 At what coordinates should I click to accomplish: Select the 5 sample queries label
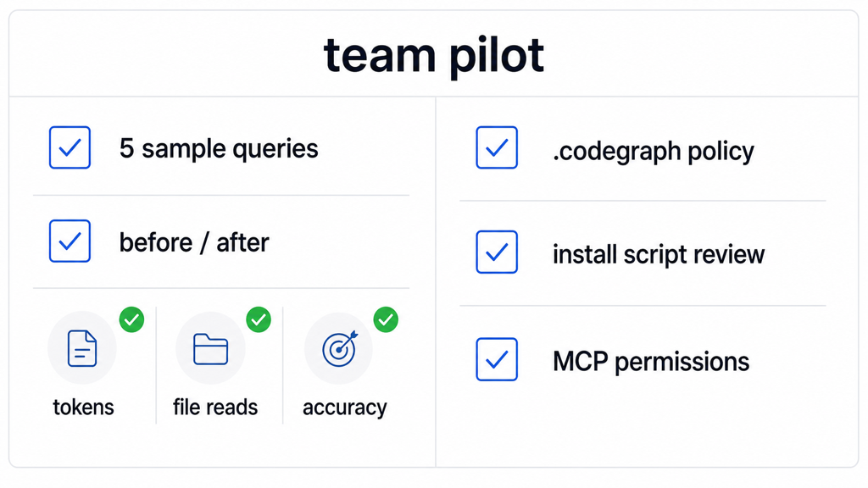219,149
